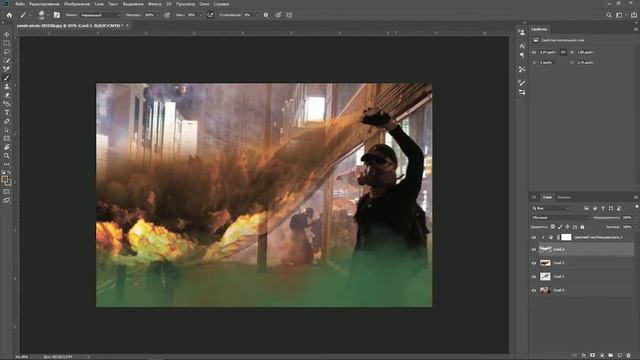Click the share icon at top right
Viewport: 640px width, 360px height.
633,15
